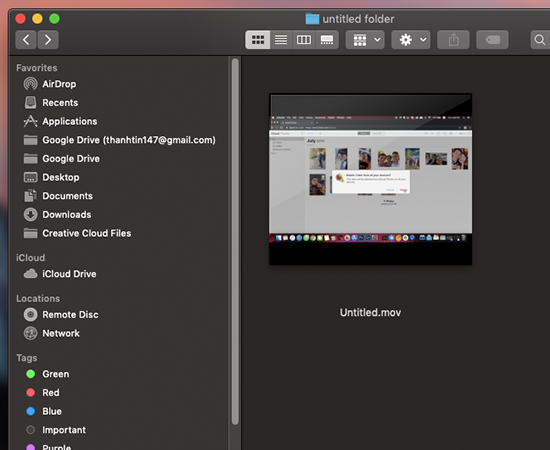This screenshot has height=450, width=550.
Task: Click the search magnifier icon
Action: (x=540, y=40)
